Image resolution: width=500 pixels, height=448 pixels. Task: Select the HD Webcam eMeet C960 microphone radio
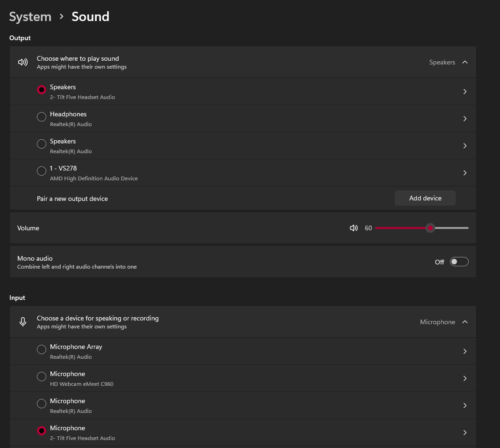(42, 377)
